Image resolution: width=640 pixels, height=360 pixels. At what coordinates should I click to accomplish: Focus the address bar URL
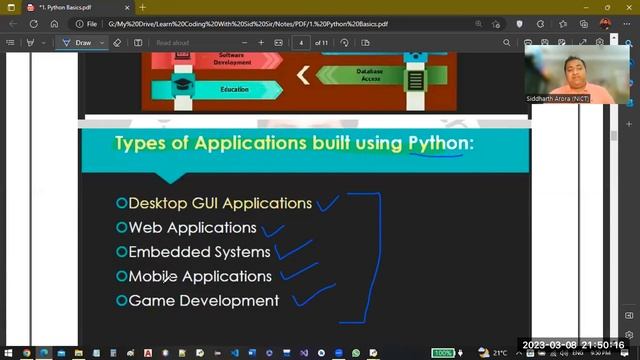click(248, 24)
